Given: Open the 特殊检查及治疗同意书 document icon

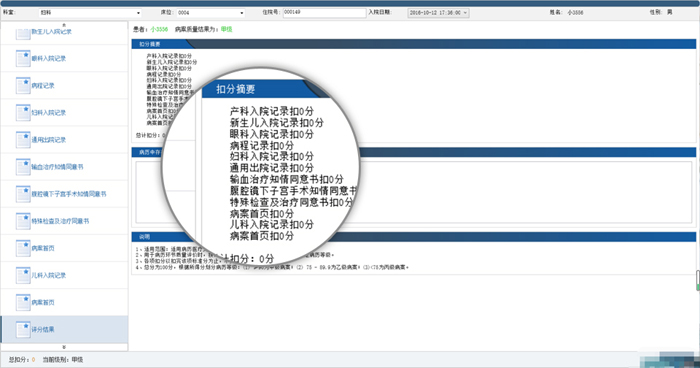Looking at the screenshot, I should (x=23, y=221).
